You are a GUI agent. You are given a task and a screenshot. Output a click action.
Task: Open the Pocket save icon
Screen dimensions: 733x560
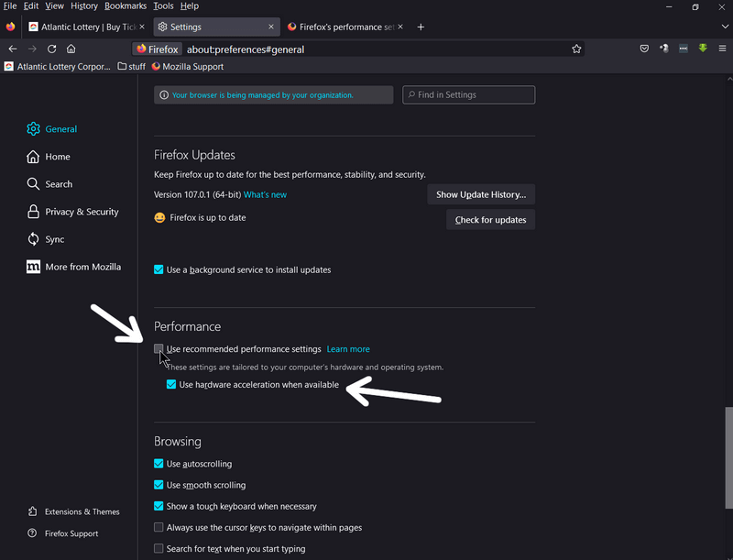pyautogui.click(x=644, y=49)
